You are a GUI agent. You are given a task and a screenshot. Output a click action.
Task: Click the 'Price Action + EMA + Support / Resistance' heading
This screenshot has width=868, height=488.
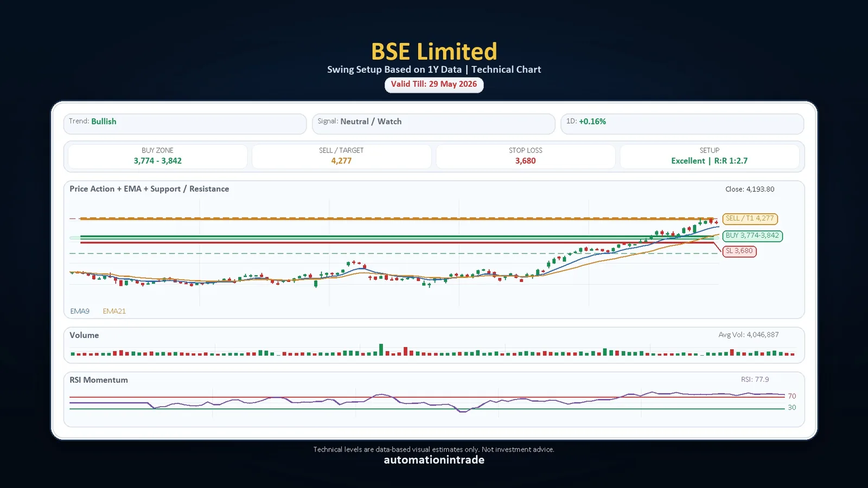pyautogui.click(x=149, y=189)
